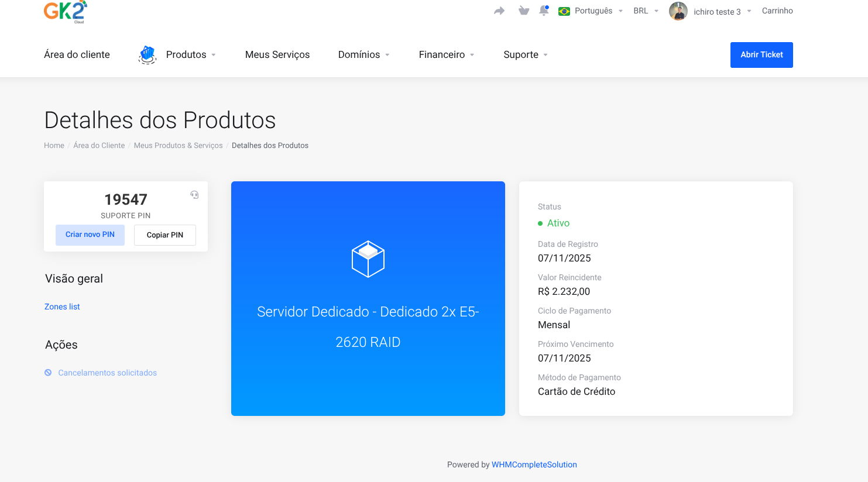
Task: Click Criar novo PIN button
Action: [90, 235]
